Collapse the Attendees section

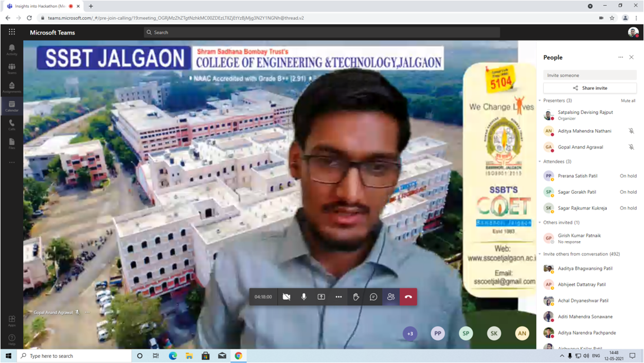click(540, 162)
